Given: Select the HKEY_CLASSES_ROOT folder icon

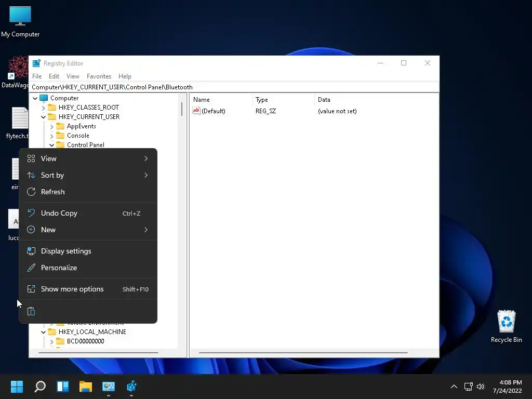Looking at the screenshot, I should [52, 107].
